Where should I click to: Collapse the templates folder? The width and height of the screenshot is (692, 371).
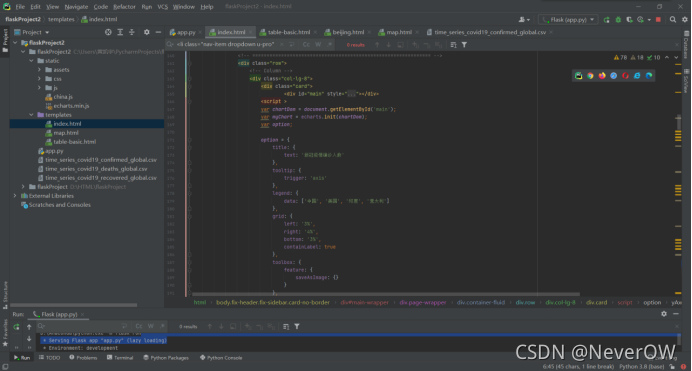click(31, 115)
